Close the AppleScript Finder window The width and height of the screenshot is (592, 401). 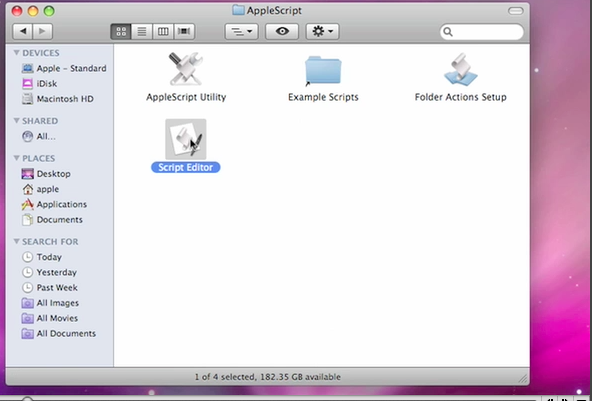click(17, 11)
